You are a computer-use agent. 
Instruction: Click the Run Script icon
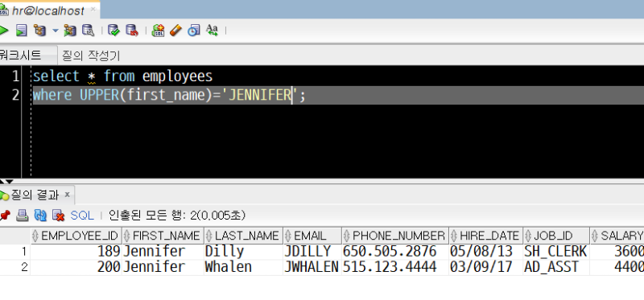(22, 31)
